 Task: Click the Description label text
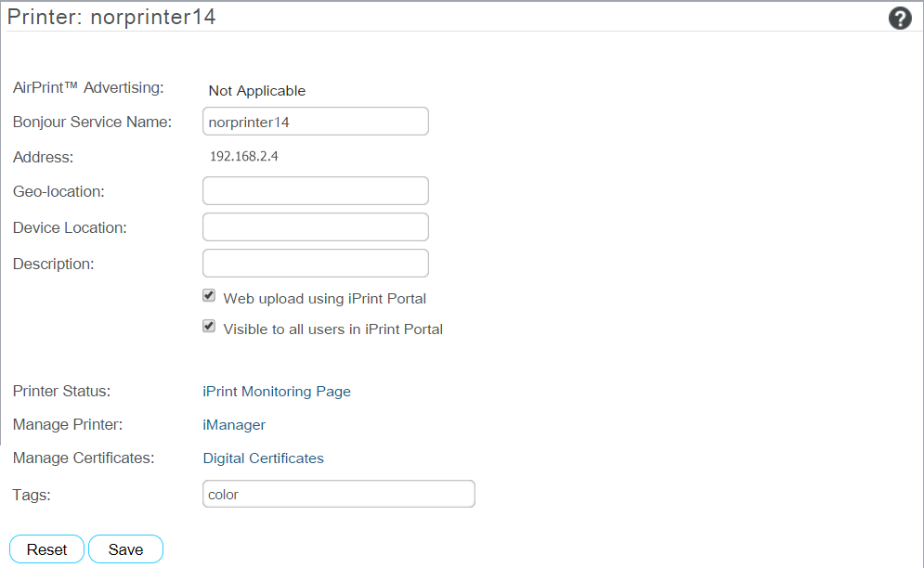[54, 264]
